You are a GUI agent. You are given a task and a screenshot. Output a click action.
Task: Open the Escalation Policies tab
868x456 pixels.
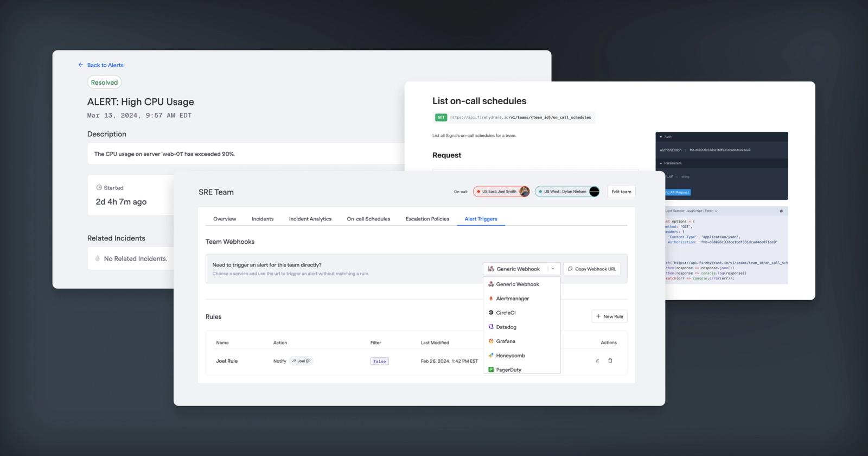pyautogui.click(x=427, y=219)
